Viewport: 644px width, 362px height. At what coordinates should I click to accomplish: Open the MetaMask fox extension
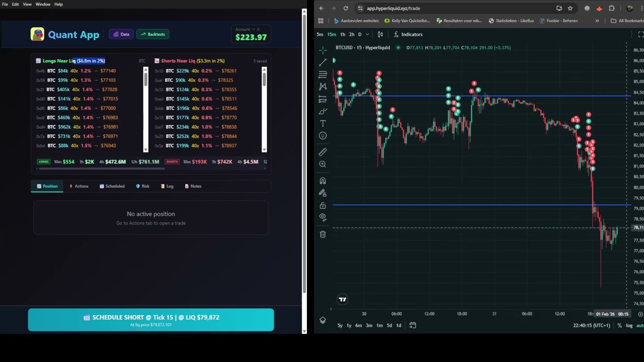(x=599, y=8)
